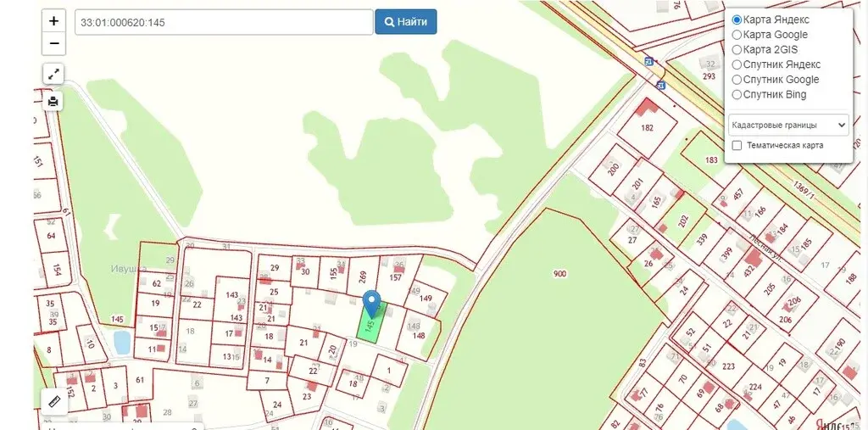This screenshot has width=868, height=430.
Task: Select Спутник Google radio option
Action: [775, 79]
